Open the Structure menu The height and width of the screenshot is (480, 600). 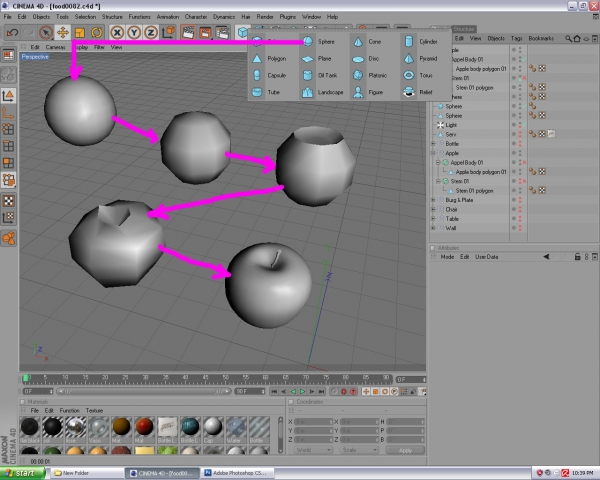(x=112, y=17)
